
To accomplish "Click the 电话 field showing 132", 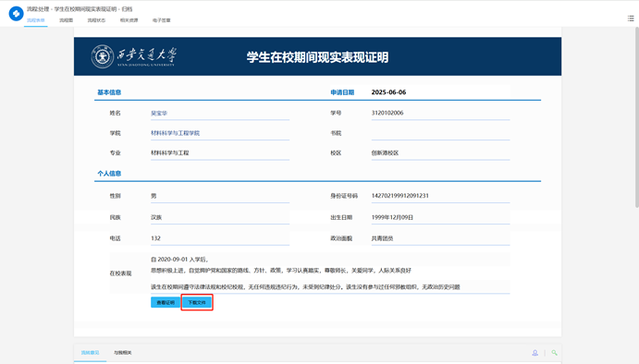I will tap(220, 238).
